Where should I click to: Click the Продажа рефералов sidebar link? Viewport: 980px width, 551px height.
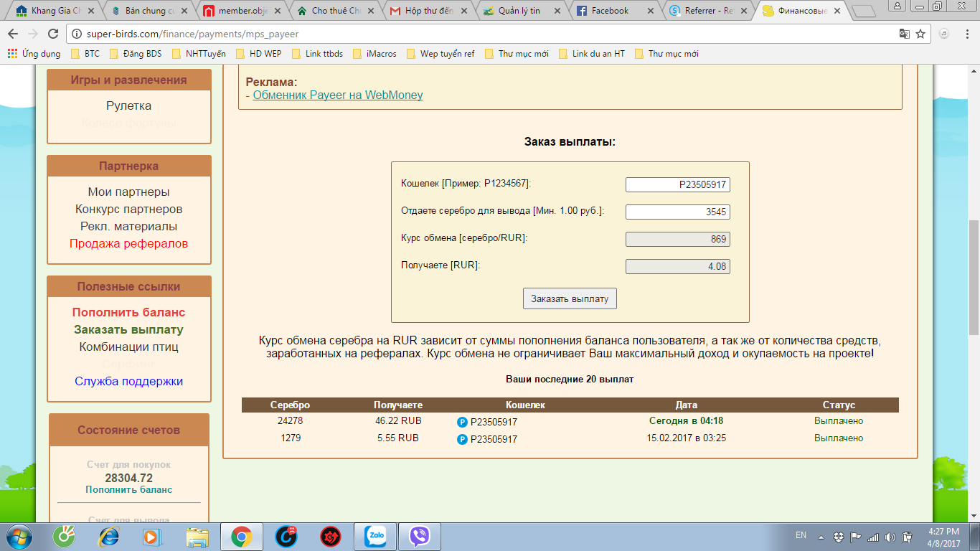129,243
